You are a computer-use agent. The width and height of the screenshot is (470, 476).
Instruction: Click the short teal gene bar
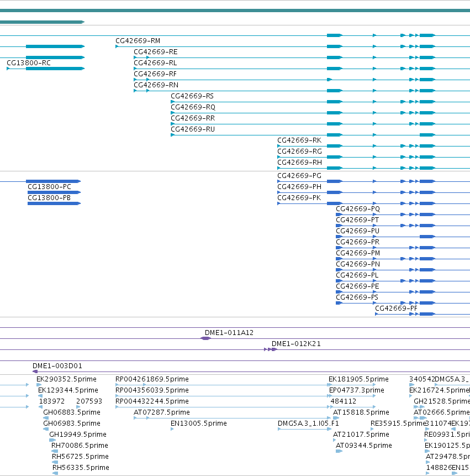coord(42,22)
